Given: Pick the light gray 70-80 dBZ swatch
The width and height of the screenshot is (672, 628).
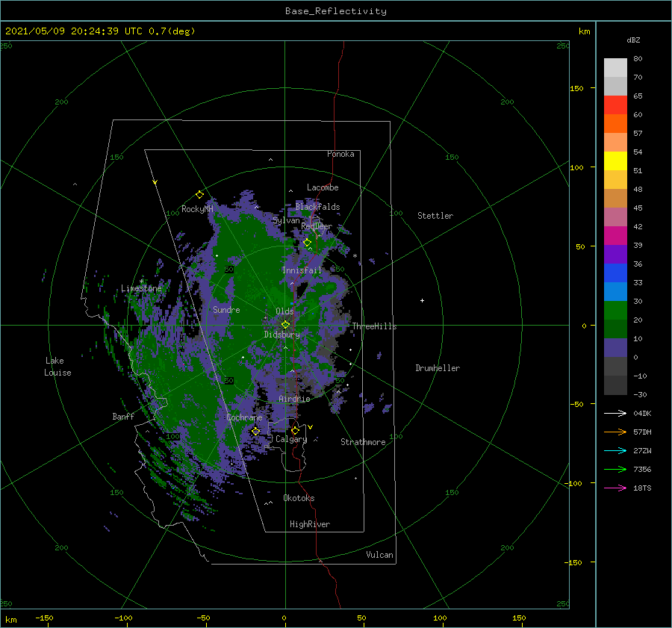Looking at the screenshot, I should coord(615,68).
